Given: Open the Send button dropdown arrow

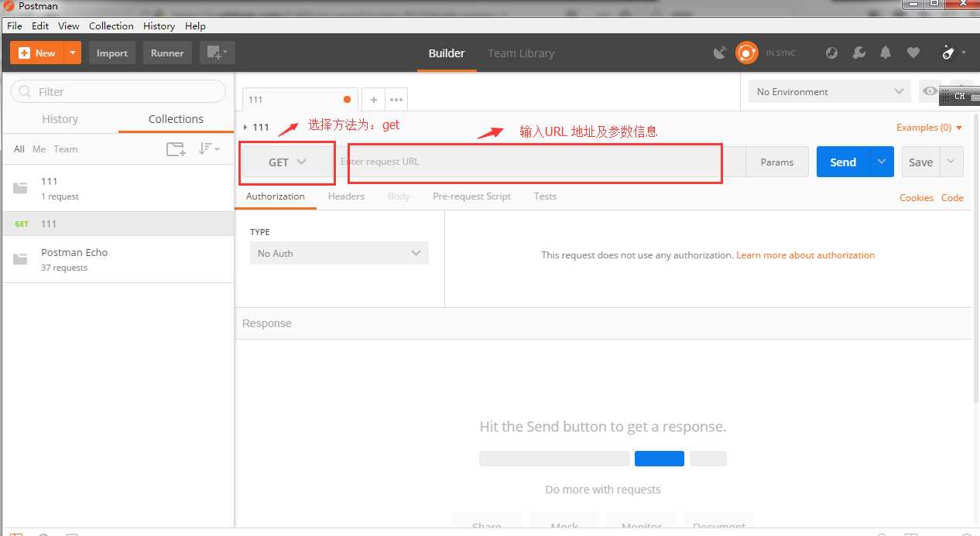Looking at the screenshot, I should pyautogui.click(x=882, y=162).
